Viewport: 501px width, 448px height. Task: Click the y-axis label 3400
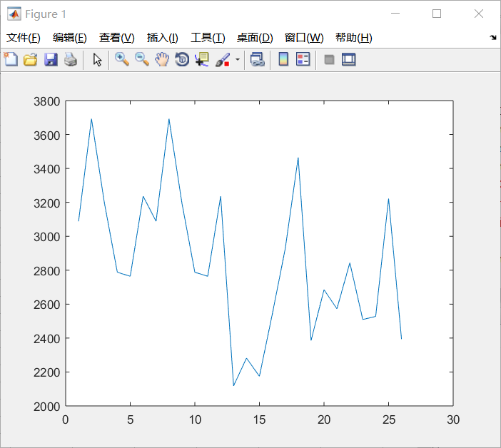[46, 169]
